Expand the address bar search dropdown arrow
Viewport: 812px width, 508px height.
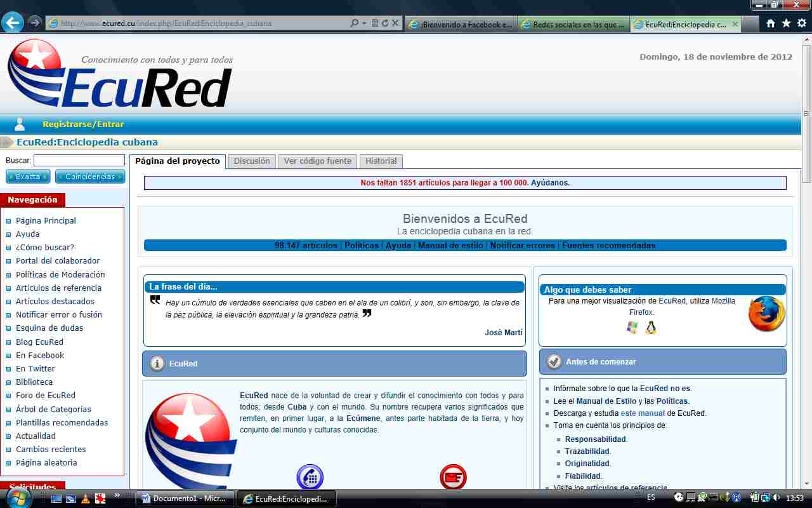(364, 23)
